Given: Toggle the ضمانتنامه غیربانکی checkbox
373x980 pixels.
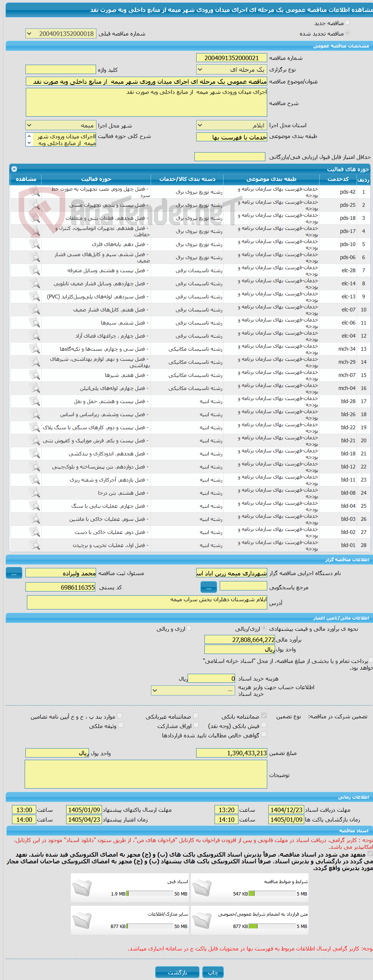Looking at the screenshot, I should 196,716.
